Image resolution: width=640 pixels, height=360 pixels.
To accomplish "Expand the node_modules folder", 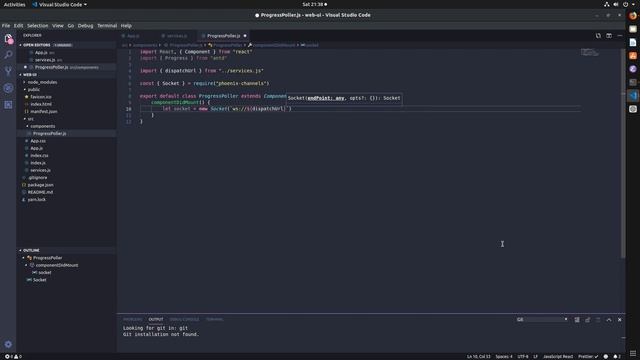I will point(42,82).
